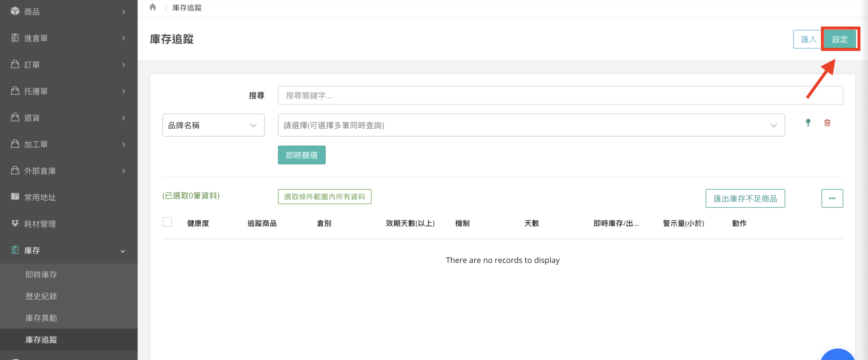Screen dimensions: 868x360
Task: Click the 商品 box icon in sidebar
Action: click(x=15, y=11)
